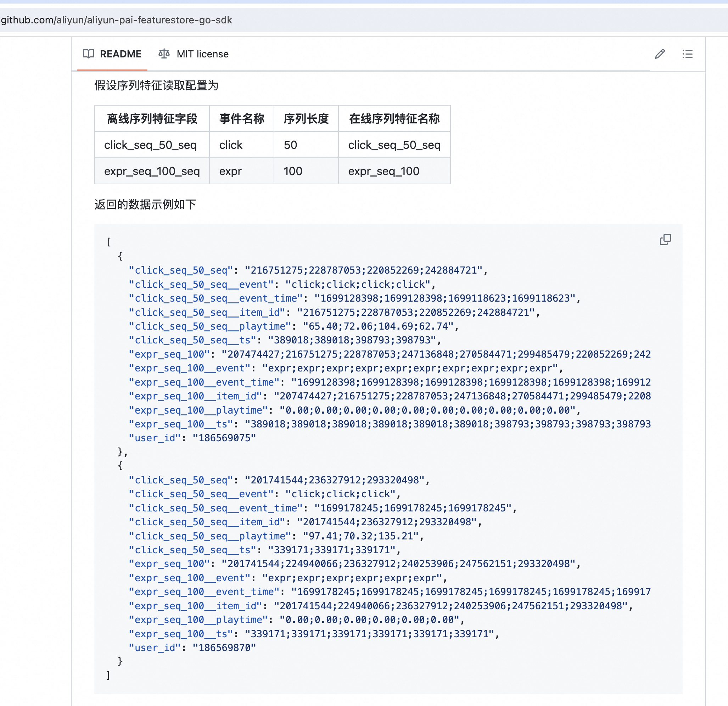Screen dimensions: 728x706
Task: Click the 在线序列特征名称 table header
Action: pos(394,118)
